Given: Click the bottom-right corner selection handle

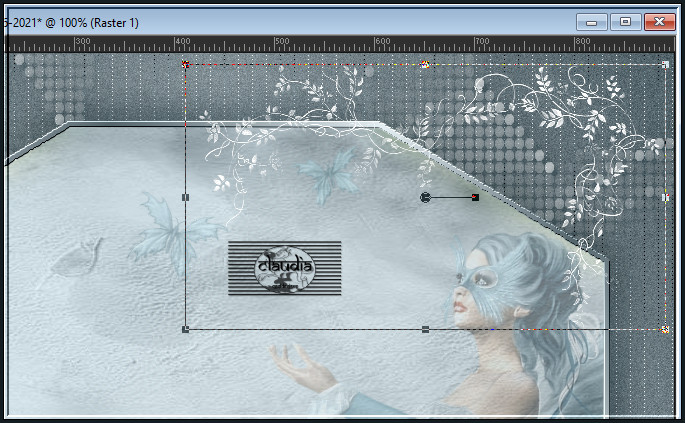Looking at the screenshot, I should click(x=665, y=329).
